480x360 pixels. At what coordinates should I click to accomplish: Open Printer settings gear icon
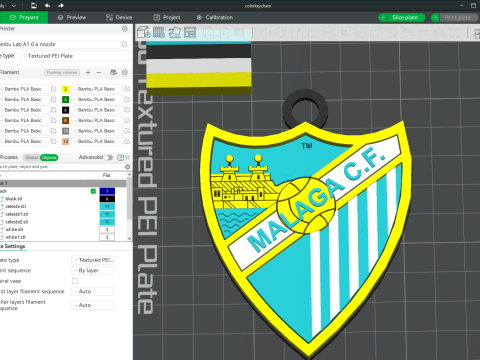click(x=125, y=29)
